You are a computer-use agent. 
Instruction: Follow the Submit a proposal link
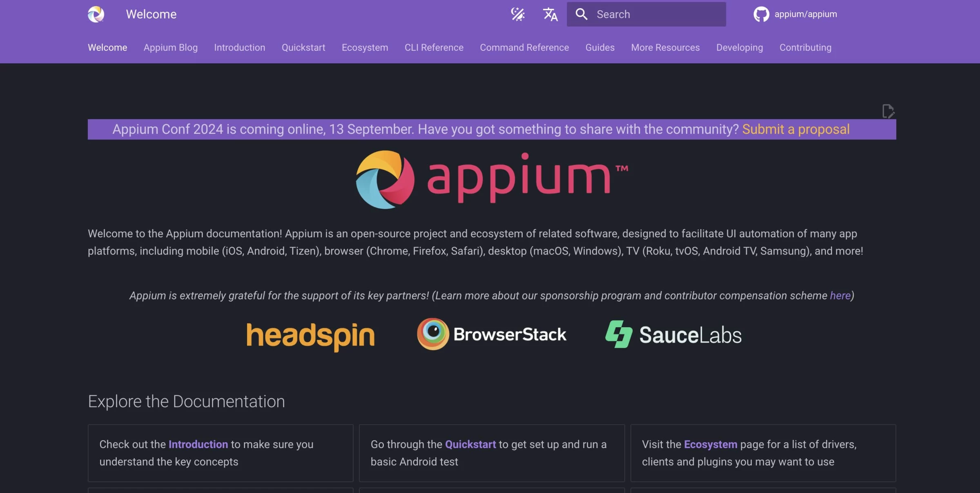point(796,129)
